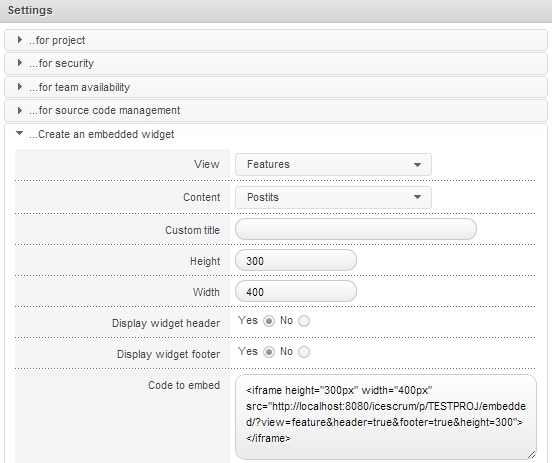Collapse the 'Create an embedded widget' arrow
This screenshot has height=463, width=552.
(20, 133)
